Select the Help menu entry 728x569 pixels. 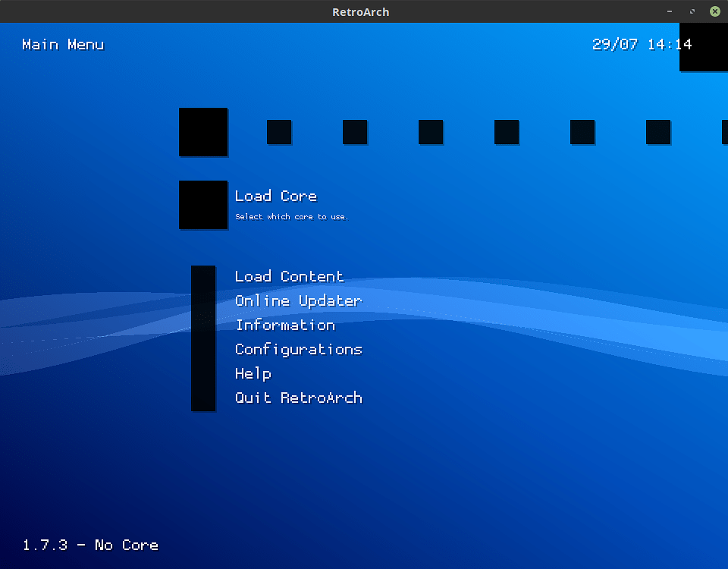(x=253, y=374)
